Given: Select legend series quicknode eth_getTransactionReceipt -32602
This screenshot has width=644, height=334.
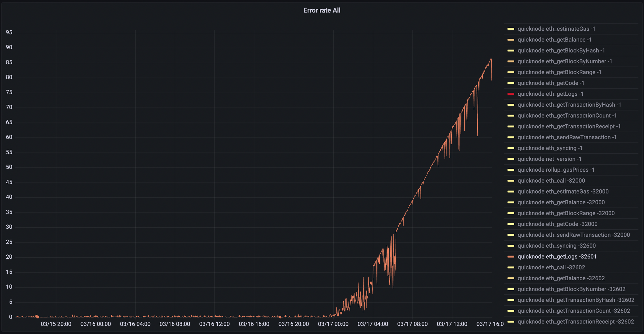Looking at the screenshot, I should tap(575, 321).
